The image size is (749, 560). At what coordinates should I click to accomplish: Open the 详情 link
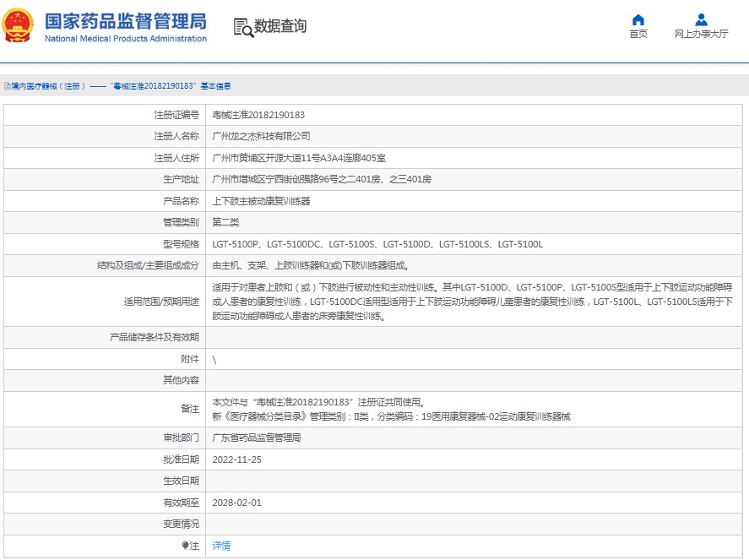pyautogui.click(x=221, y=545)
